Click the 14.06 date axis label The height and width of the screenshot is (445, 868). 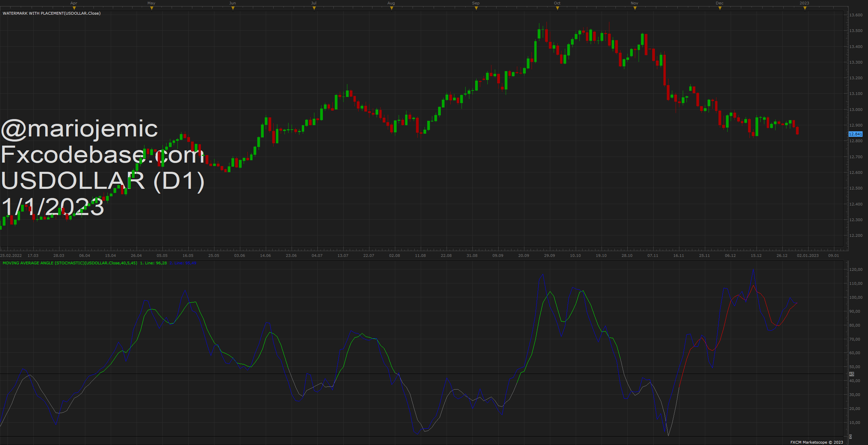pos(265,256)
